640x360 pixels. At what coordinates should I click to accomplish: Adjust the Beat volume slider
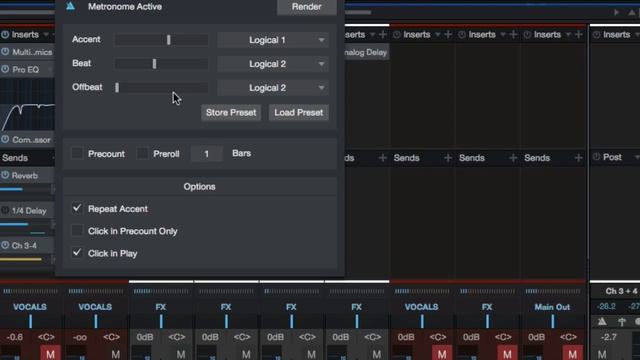coord(162,64)
